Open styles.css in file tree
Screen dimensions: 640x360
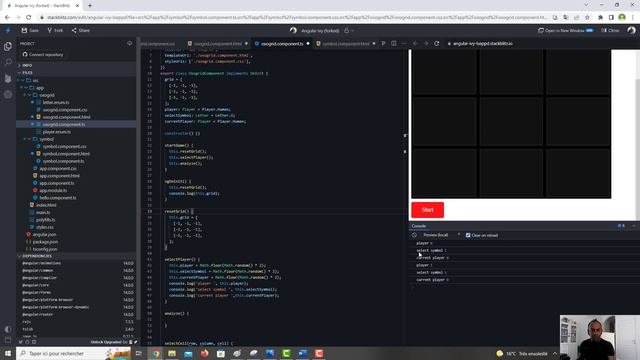pyautogui.click(x=44, y=227)
